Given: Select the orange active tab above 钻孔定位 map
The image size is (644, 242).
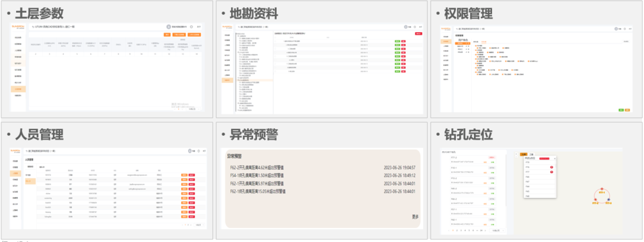Looking at the screenshot, I should 523,154.
